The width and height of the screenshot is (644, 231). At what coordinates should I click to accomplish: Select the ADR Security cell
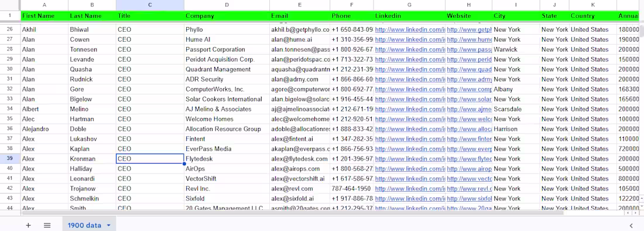point(227,79)
